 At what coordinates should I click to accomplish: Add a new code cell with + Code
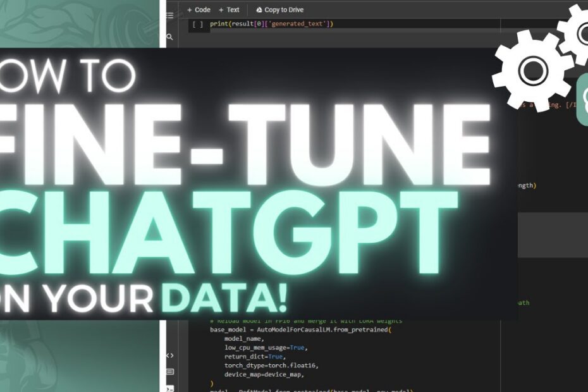(x=199, y=9)
